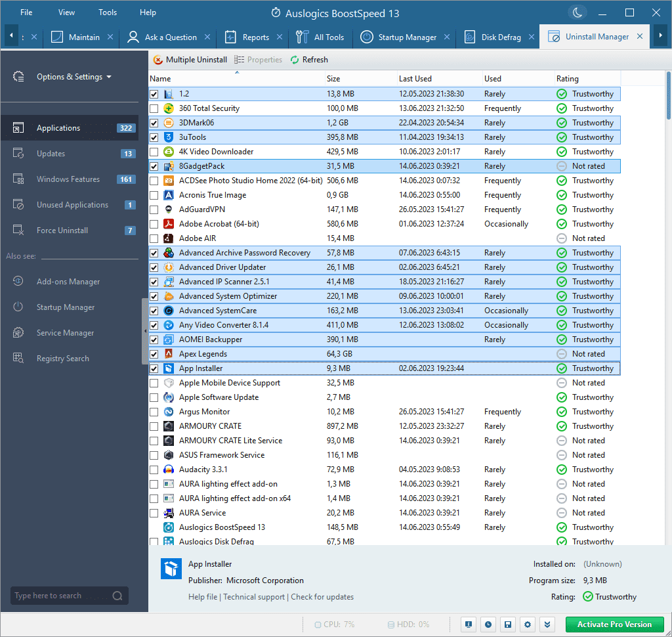Viewport: 672px width, 637px height.
Task: Sort the list by Last Used column
Action: 440,79
